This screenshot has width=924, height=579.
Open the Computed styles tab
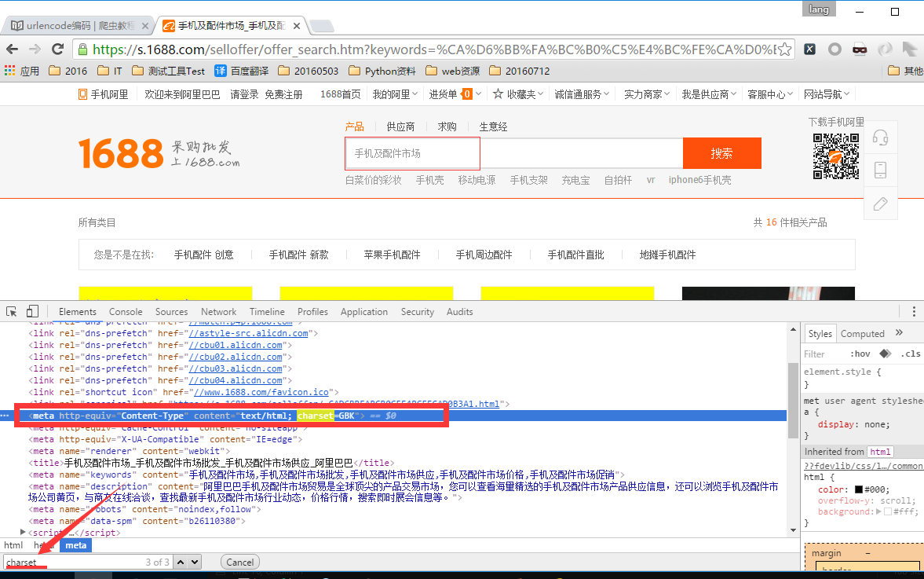click(862, 334)
